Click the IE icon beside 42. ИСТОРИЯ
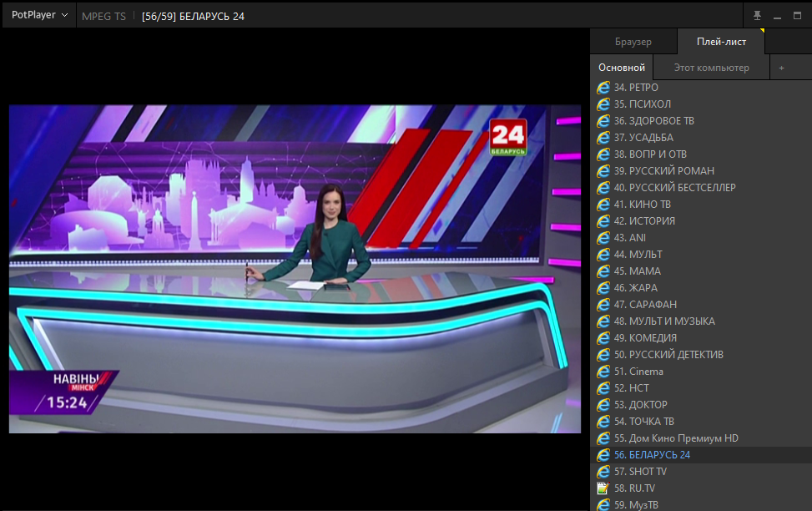812x511 pixels. click(603, 220)
